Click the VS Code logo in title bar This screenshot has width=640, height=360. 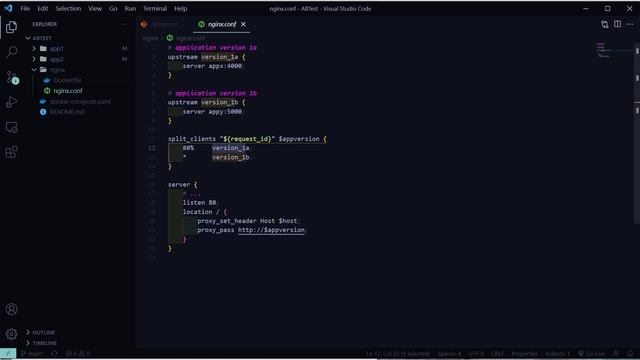pos(8,8)
